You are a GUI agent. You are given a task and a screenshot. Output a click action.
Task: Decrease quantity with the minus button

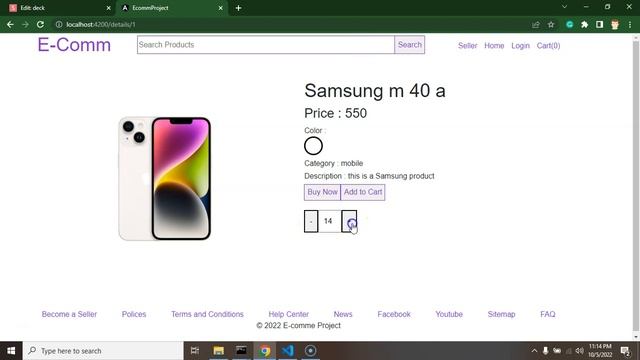point(311,221)
